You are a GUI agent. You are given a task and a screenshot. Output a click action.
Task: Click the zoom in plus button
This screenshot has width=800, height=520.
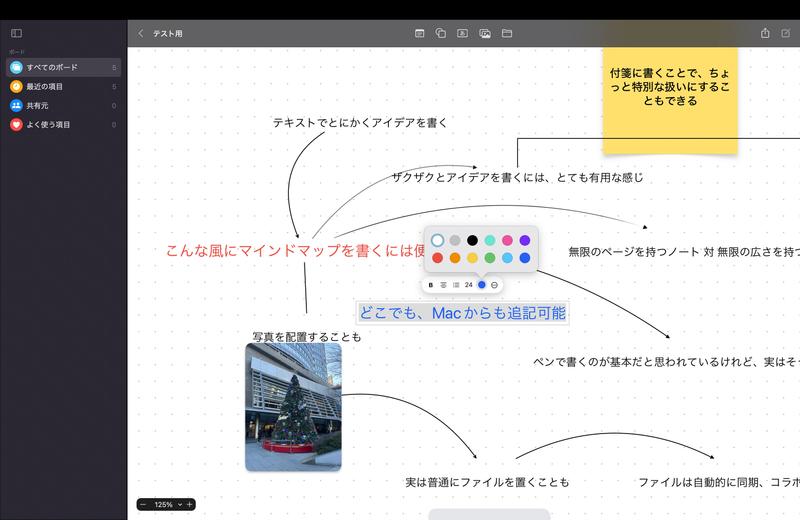coord(189,504)
